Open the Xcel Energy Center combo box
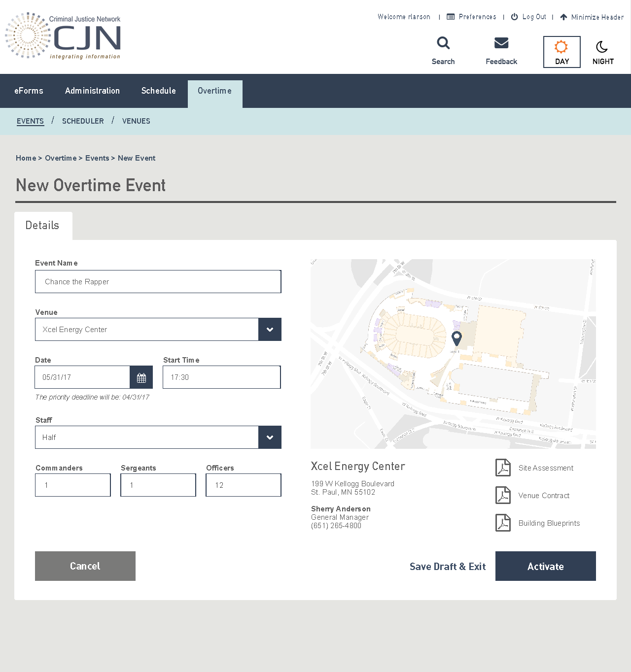The height and width of the screenshot is (672, 631). point(158,330)
